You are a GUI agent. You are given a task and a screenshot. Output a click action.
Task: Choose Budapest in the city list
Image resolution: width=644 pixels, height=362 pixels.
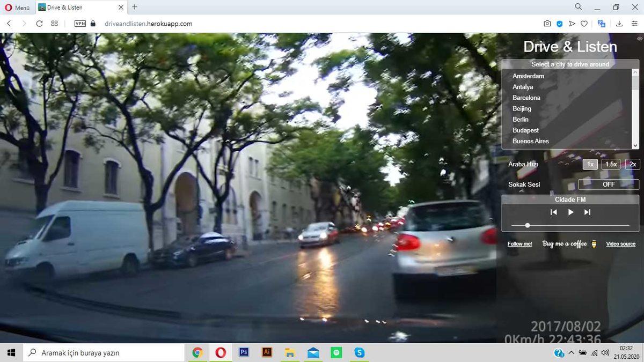525,130
